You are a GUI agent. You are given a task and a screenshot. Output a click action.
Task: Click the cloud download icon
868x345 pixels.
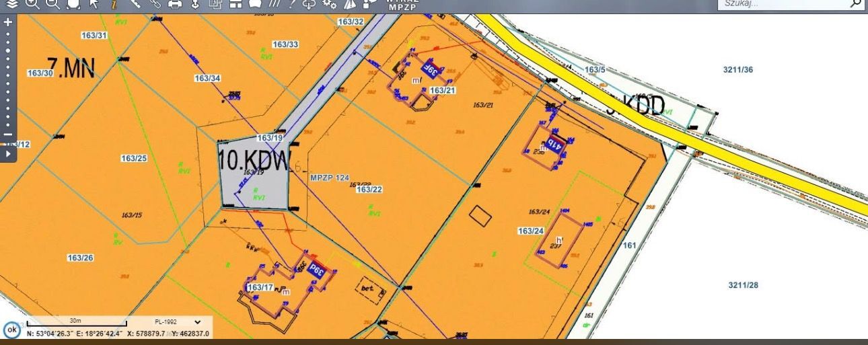[309, 3]
